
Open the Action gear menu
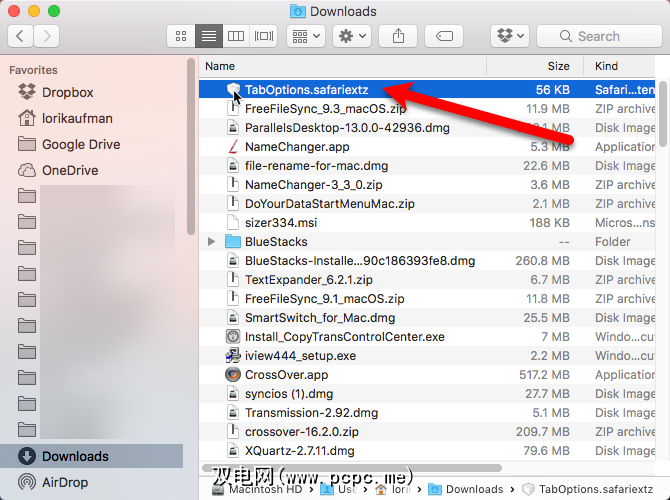[352, 36]
